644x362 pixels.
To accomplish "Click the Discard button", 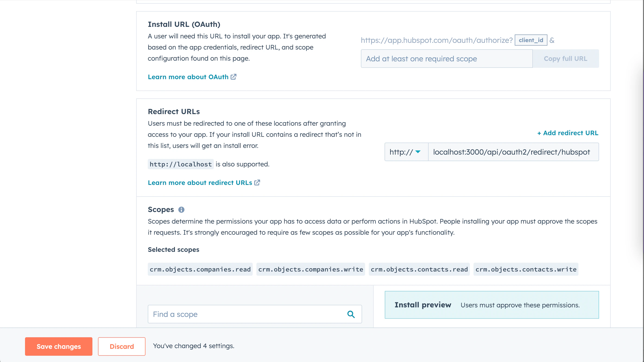I will point(121,346).
